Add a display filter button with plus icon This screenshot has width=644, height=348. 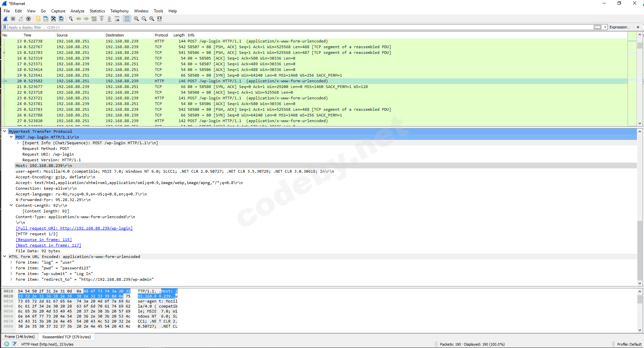(638, 27)
